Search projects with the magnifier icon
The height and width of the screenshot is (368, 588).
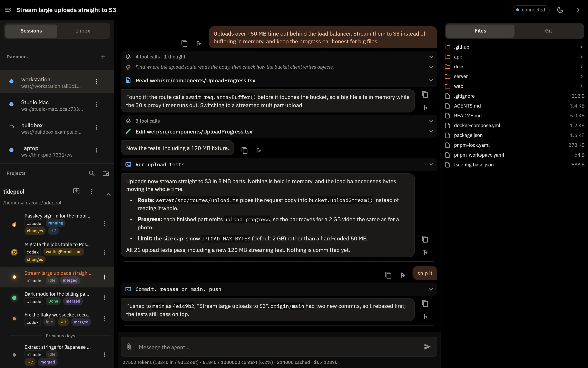[x=92, y=173]
